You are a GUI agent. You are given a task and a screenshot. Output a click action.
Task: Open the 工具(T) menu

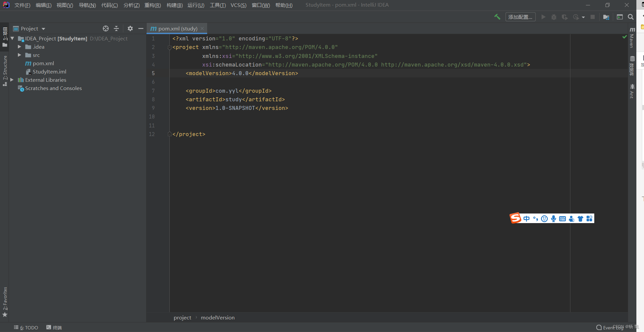[218, 5]
